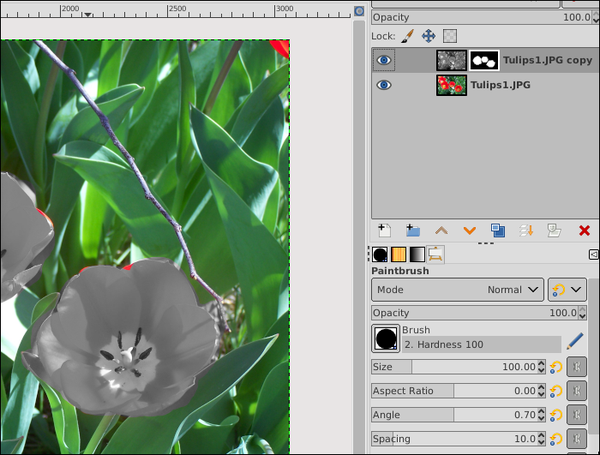Open the paint Mode dropdown

point(457,290)
